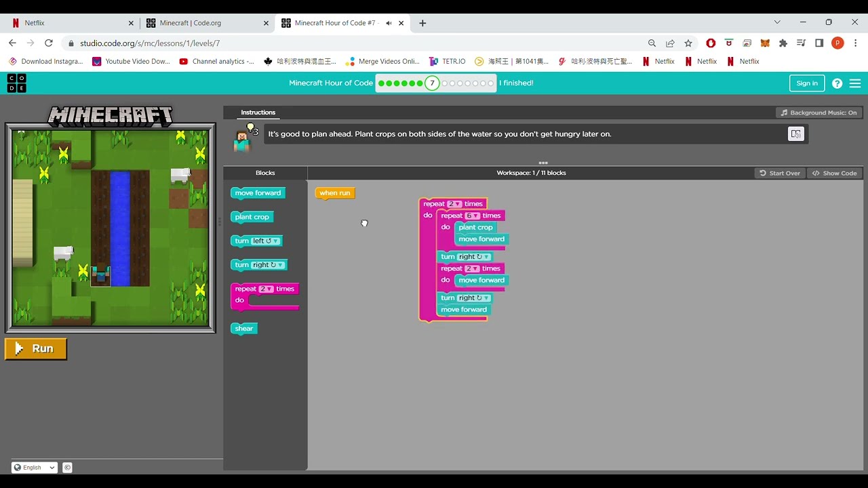Screen dimensions: 868x488
Task: Open the outer workspace repeat 2 count dropdown
Action: pos(454,204)
